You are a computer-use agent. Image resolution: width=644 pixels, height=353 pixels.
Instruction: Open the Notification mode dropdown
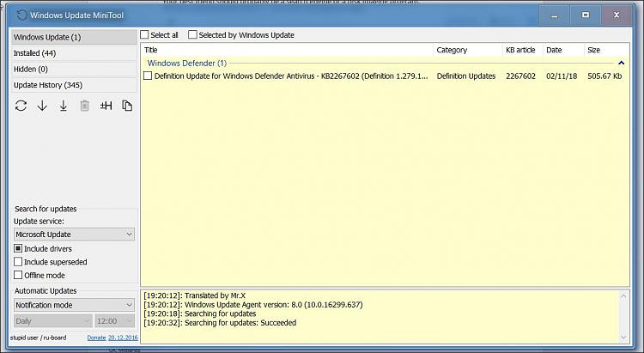(x=74, y=305)
